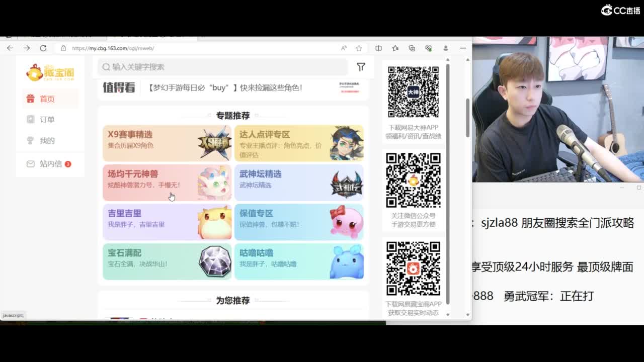The width and height of the screenshot is (644, 362).
Task: Open the 订单 orders section via its icon
Action: [30, 119]
